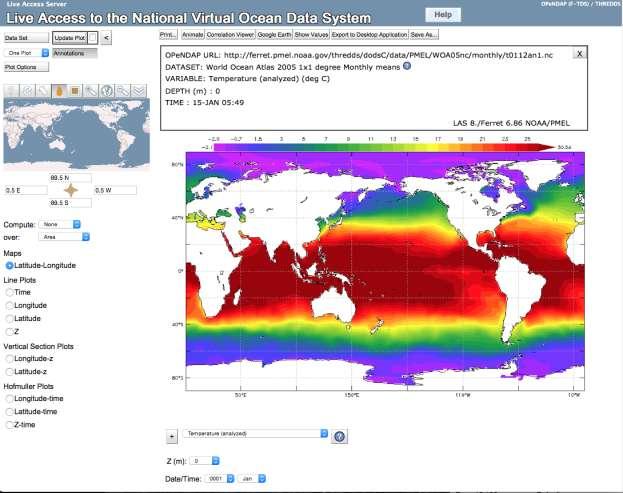Image resolution: width=623 pixels, height=493 pixels.
Task: Click Print... in the plot toolbar
Action: [168, 35]
